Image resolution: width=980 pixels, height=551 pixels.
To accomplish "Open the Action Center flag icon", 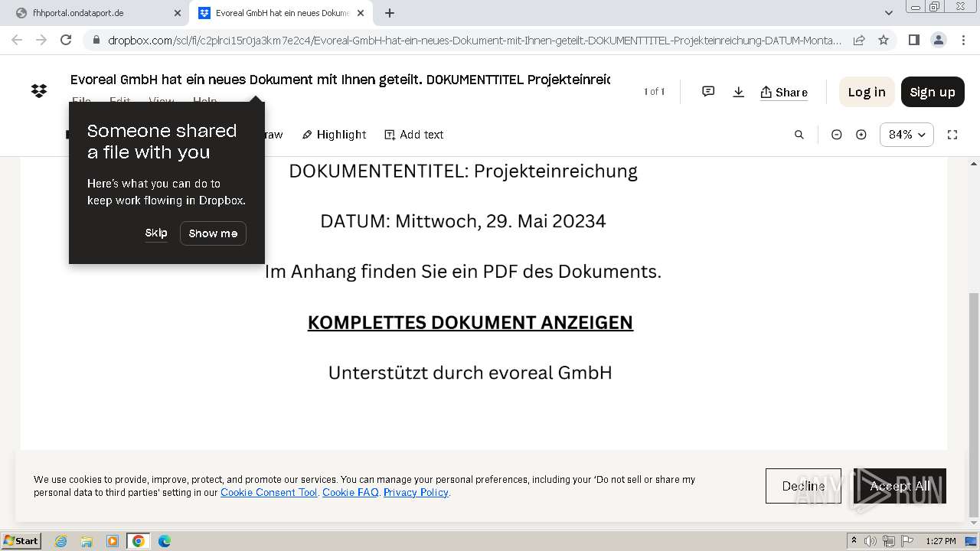I will click(906, 541).
